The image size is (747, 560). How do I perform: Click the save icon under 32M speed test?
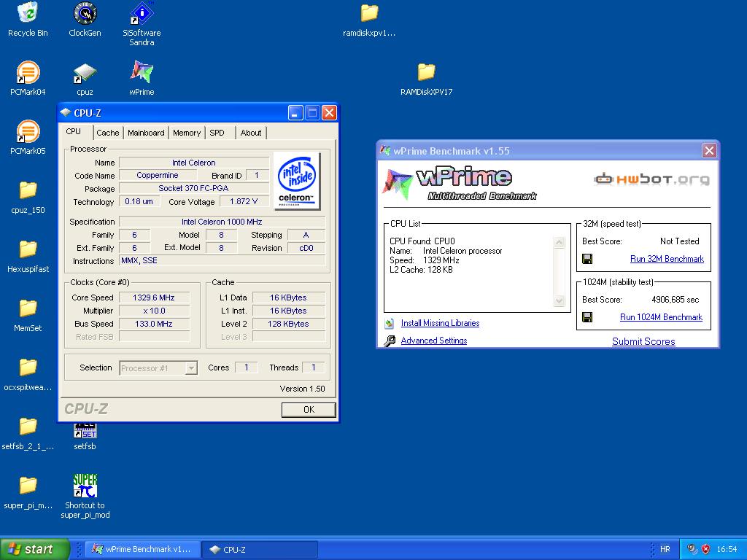point(587,259)
